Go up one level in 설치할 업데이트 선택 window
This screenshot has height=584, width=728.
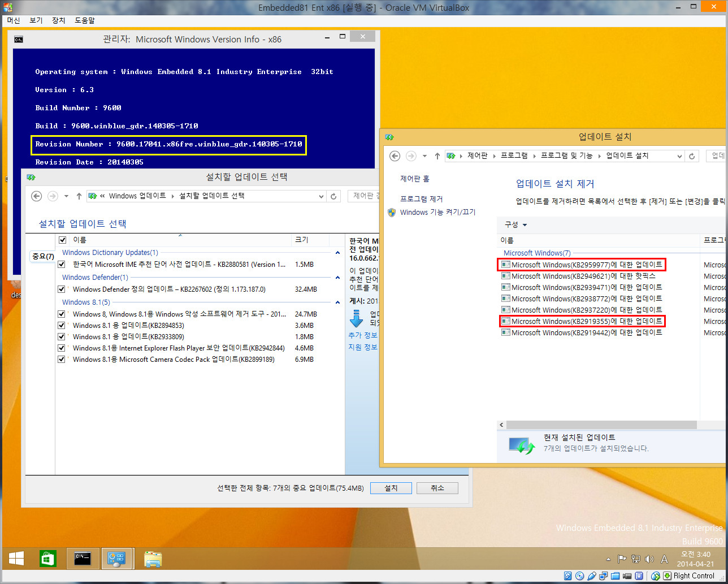(79, 196)
